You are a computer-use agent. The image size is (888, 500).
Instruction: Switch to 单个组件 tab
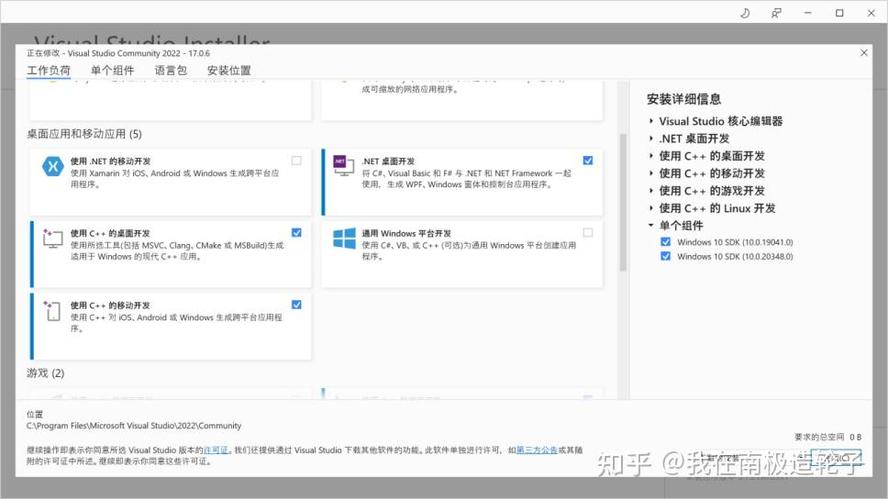tap(112, 70)
